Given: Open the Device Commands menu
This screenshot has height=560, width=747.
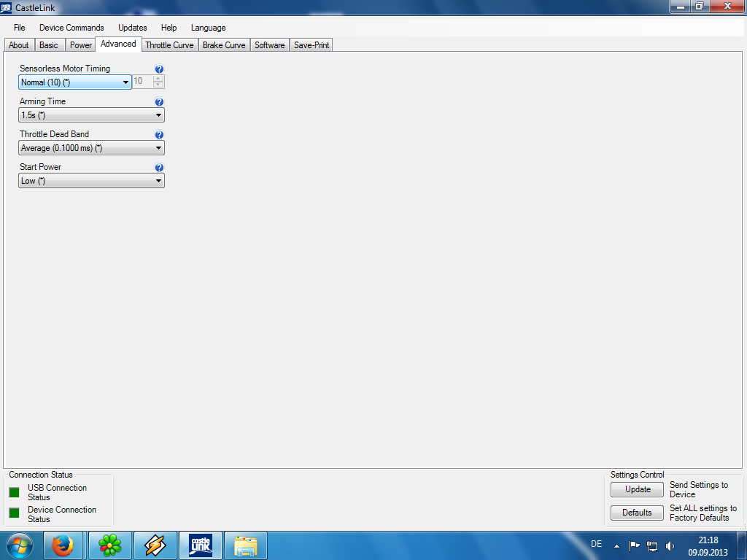Looking at the screenshot, I should tap(71, 28).
